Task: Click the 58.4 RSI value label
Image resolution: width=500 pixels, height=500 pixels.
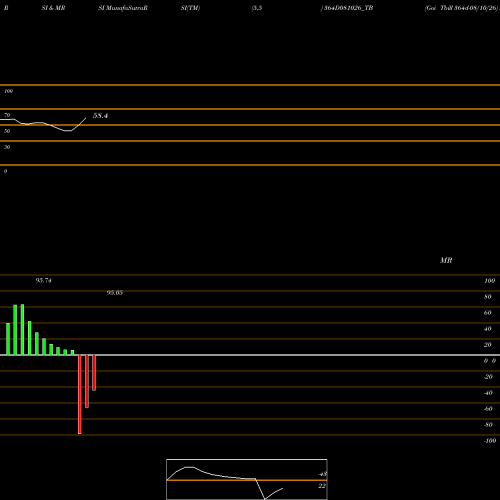Action: coord(100,116)
